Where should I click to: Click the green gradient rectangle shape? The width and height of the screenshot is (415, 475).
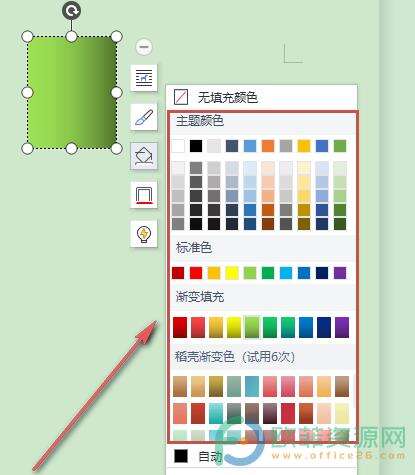72,93
